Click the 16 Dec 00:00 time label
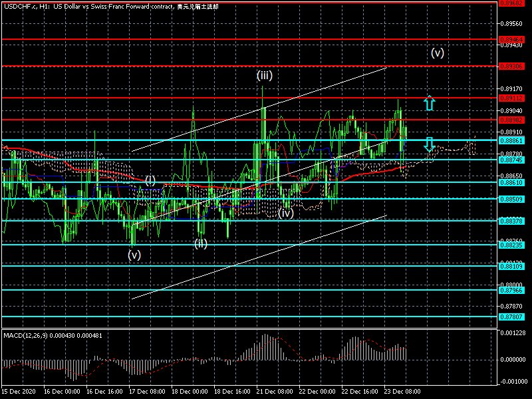 (x=62, y=392)
